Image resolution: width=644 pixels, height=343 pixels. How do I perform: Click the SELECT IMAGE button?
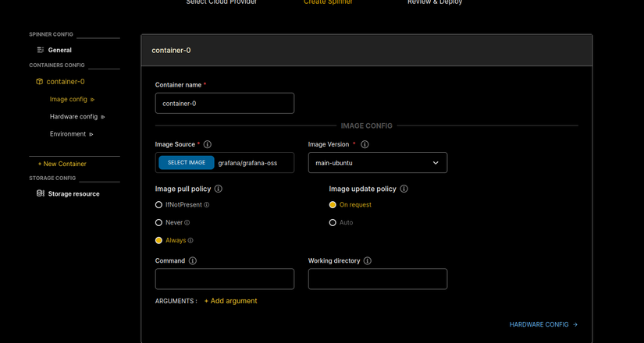click(187, 162)
